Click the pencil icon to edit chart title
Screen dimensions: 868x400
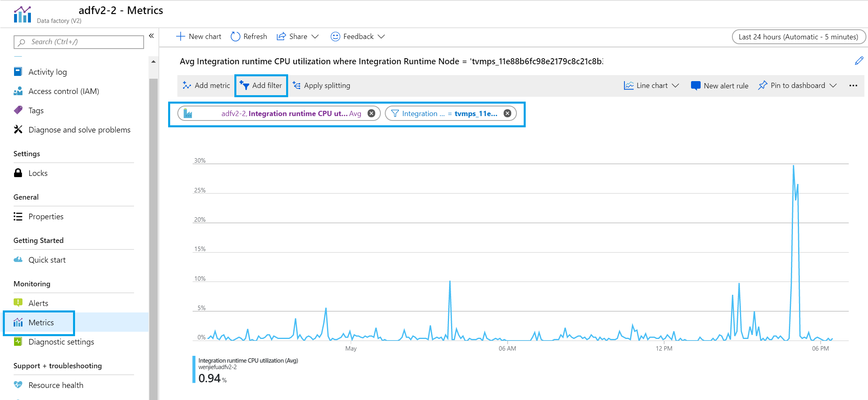pyautogui.click(x=859, y=61)
